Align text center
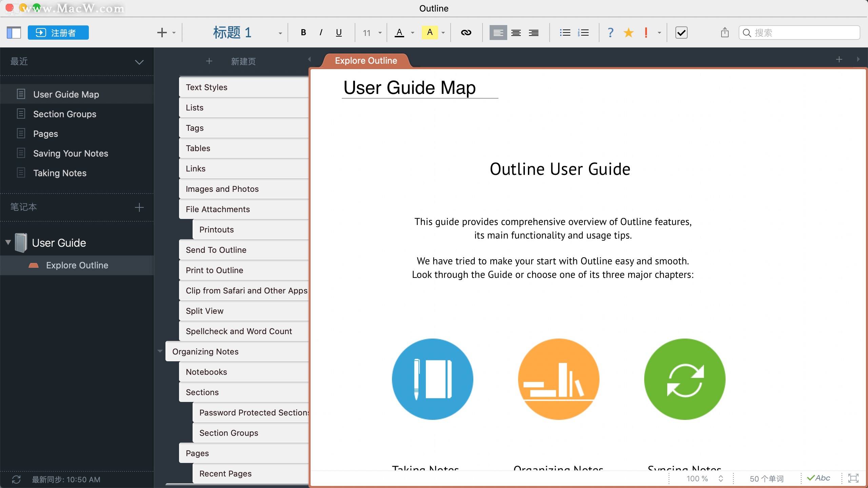 tap(516, 33)
